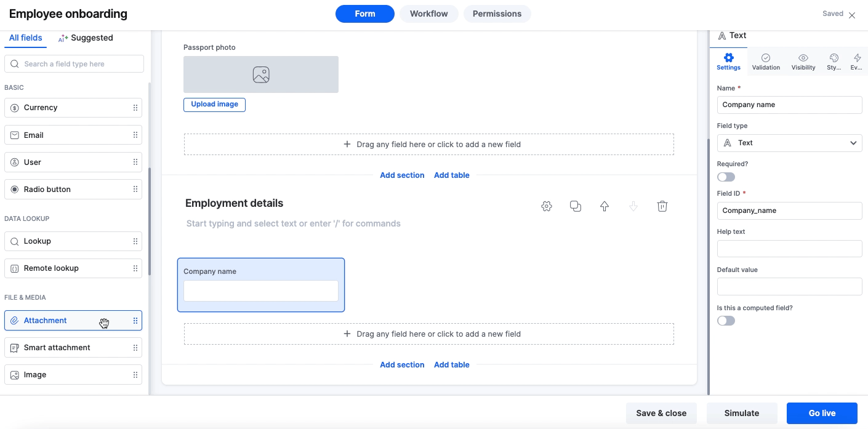The image size is (868, 429).
Task: Click Add section below Passport photo
Action: (402, 175)
